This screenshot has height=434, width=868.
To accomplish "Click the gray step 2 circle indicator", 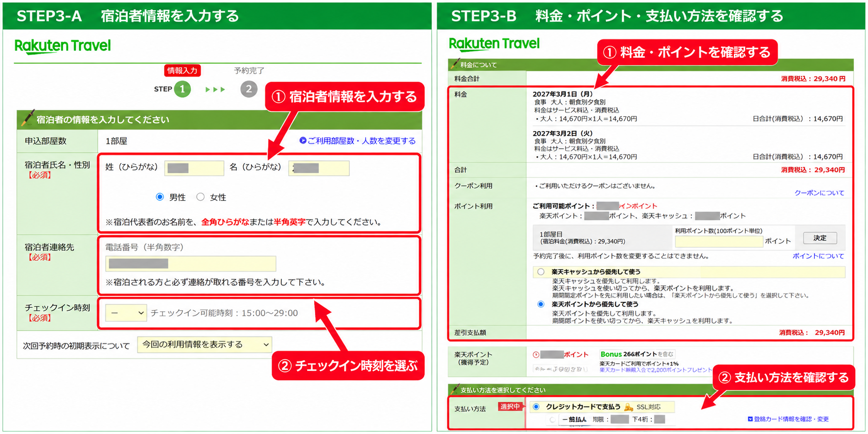I will tap(249, 89).
